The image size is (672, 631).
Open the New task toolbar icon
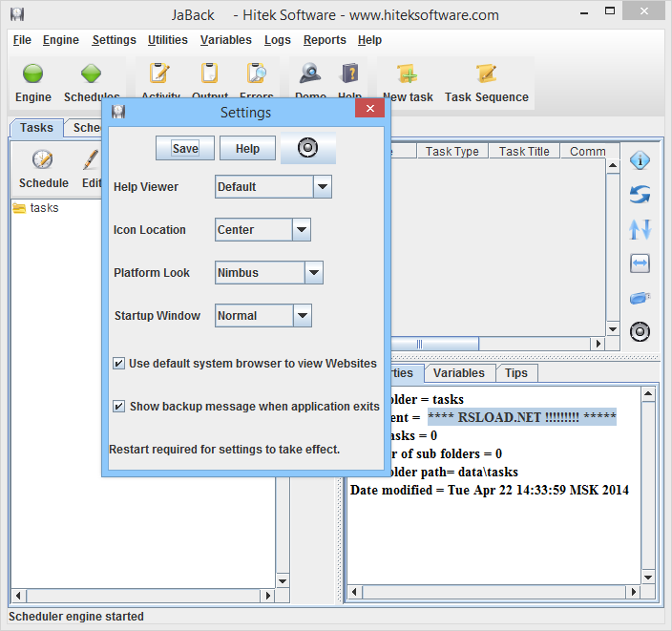(408, 74)
